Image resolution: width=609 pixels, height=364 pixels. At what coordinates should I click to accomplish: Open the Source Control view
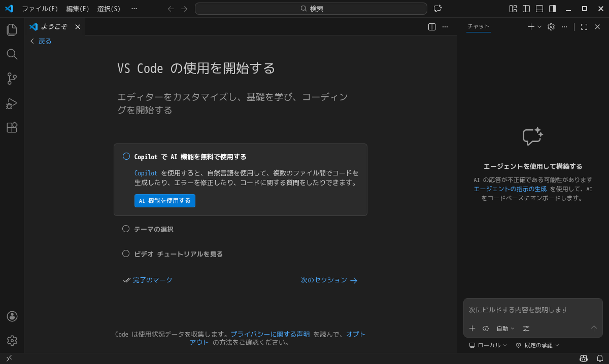[x=12, y=79]
